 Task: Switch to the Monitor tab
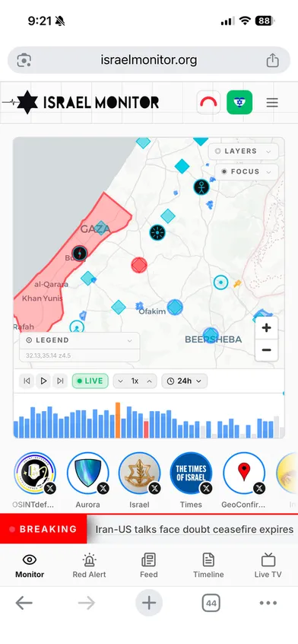pyautogui.click(x=30, y=566)
